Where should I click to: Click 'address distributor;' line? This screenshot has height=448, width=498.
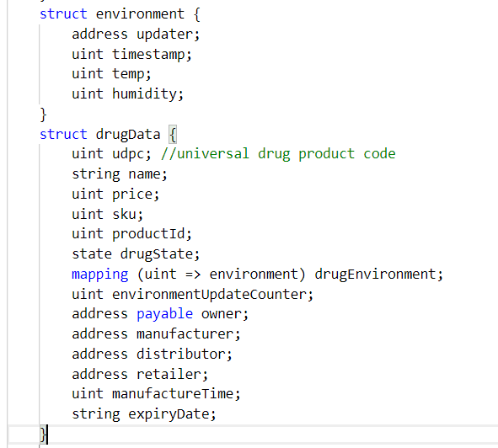[x=153, y=355]
